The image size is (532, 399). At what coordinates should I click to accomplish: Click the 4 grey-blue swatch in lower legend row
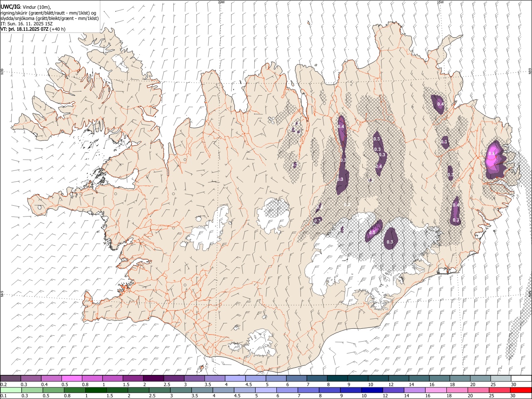[223, 390]
